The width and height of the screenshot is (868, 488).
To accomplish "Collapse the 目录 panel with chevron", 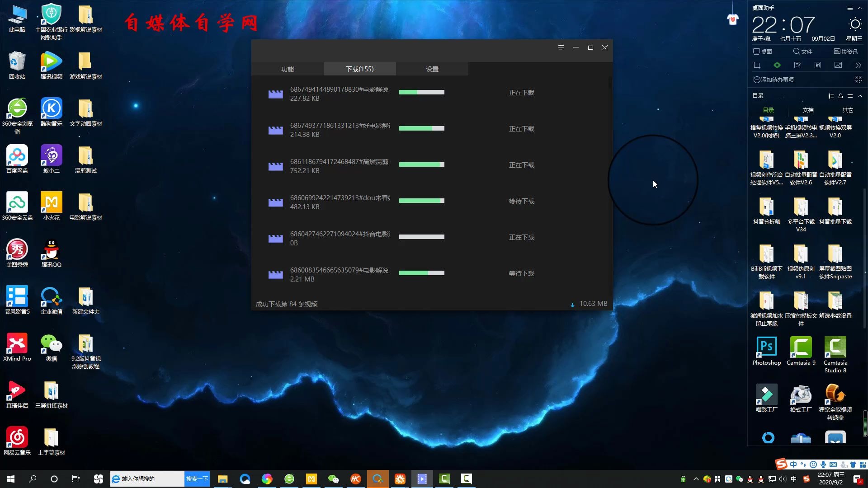I will pyautogui.click(x=860, y=96).
